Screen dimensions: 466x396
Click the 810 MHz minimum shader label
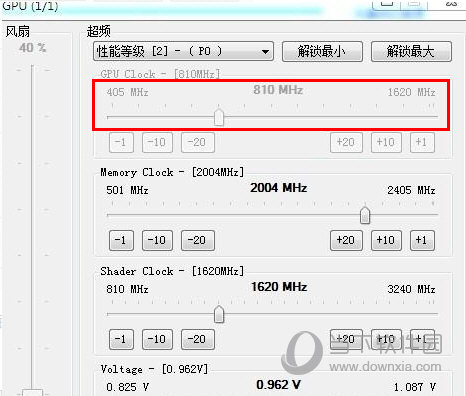point(127,289)
